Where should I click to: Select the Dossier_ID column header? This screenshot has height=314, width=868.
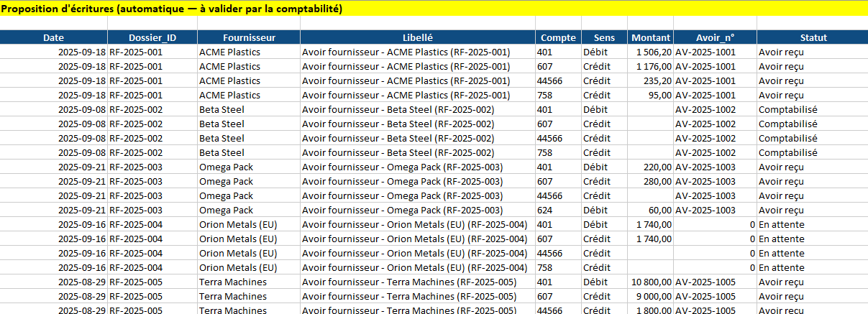click(x=152, y=37)
